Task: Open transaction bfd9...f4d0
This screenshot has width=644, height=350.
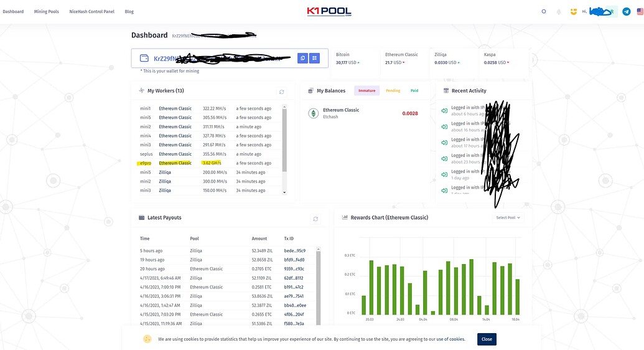Action: (x=294, y=260)
